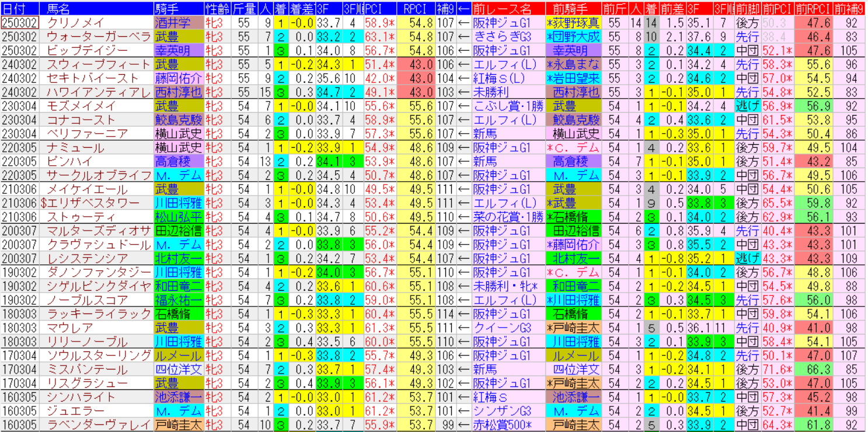The image size is (868, 432).
Task: Click the 前脚 column header
Action: 747,9
